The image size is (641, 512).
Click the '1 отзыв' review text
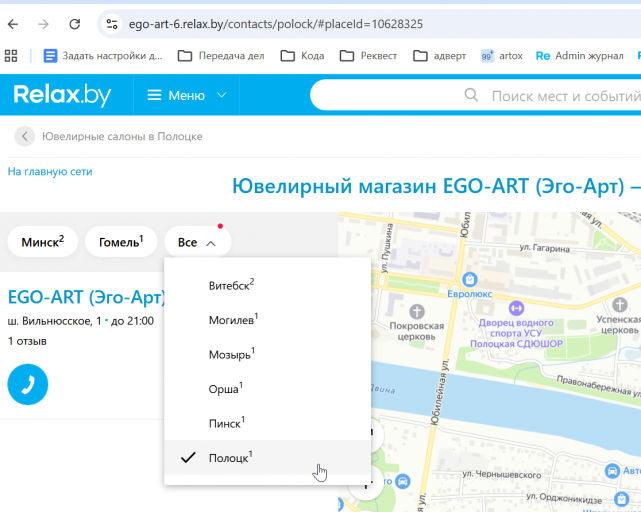[x=27, y=341]
